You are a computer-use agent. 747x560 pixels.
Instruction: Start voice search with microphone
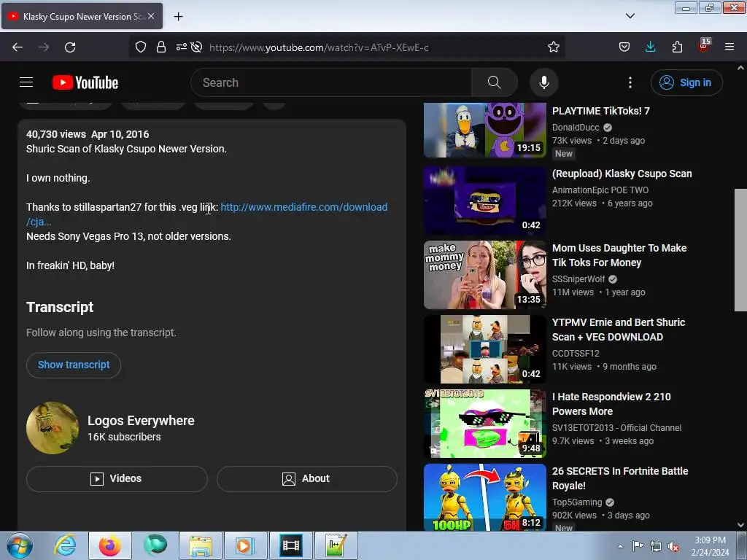pos(544,82)
